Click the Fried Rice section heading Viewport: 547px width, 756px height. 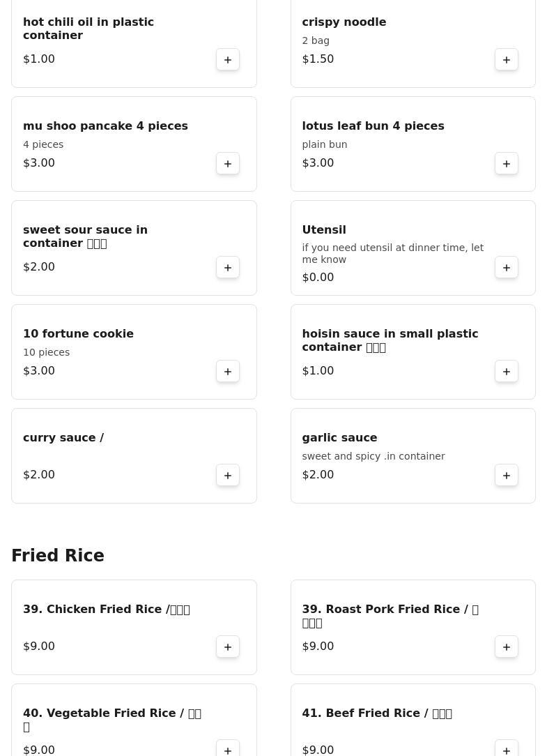[58, 556]
